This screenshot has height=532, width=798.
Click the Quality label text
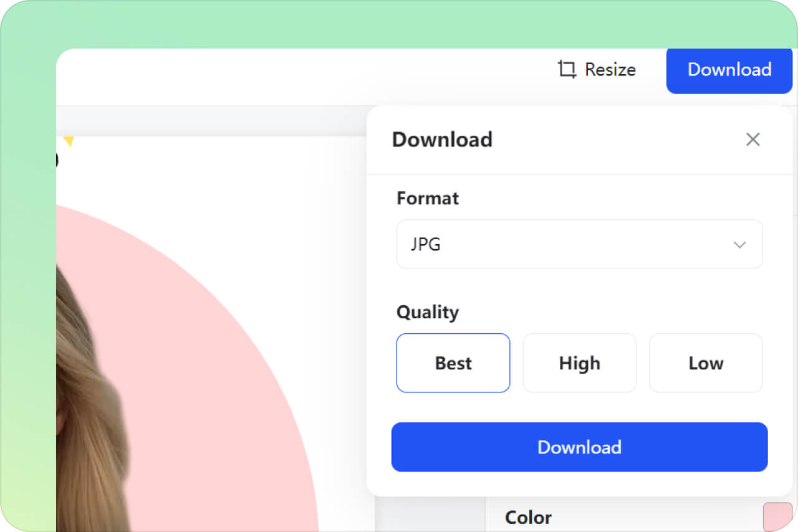coord(428,312)
